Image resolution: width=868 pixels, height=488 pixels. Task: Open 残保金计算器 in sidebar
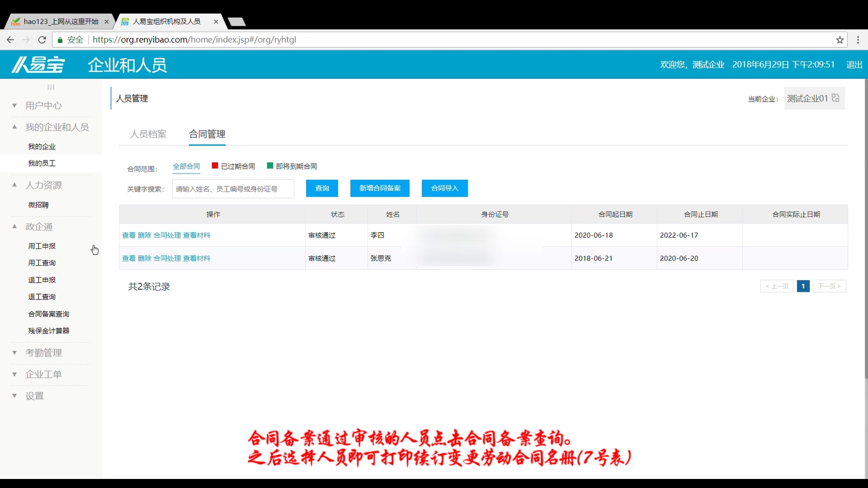tap(48, 330)
